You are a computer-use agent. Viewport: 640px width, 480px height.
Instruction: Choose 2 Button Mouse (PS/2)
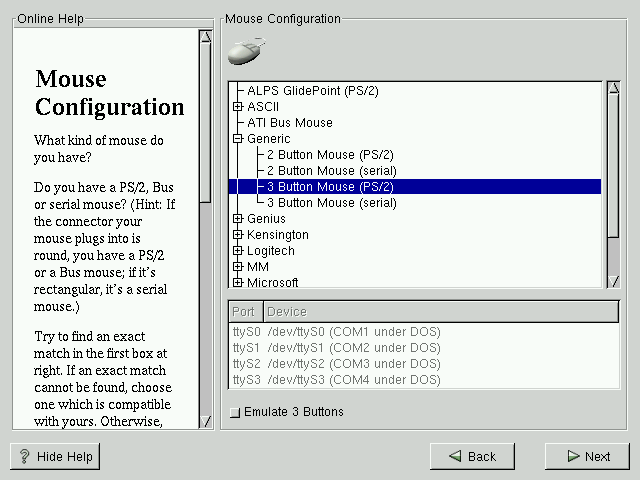pos(329,155)
